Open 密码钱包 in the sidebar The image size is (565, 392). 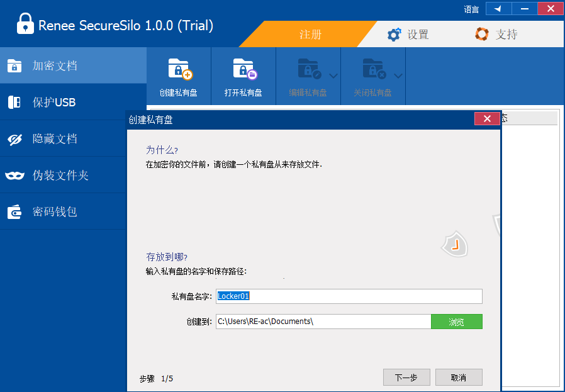point(64,211)
